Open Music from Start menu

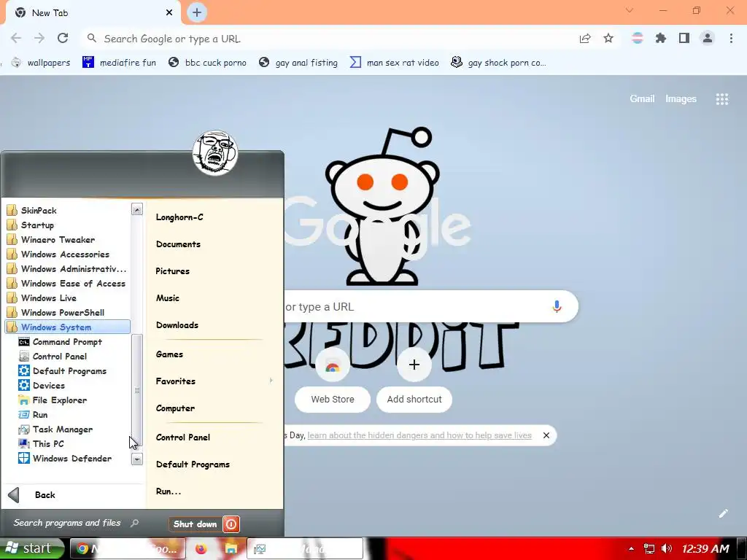pos(168,298)
